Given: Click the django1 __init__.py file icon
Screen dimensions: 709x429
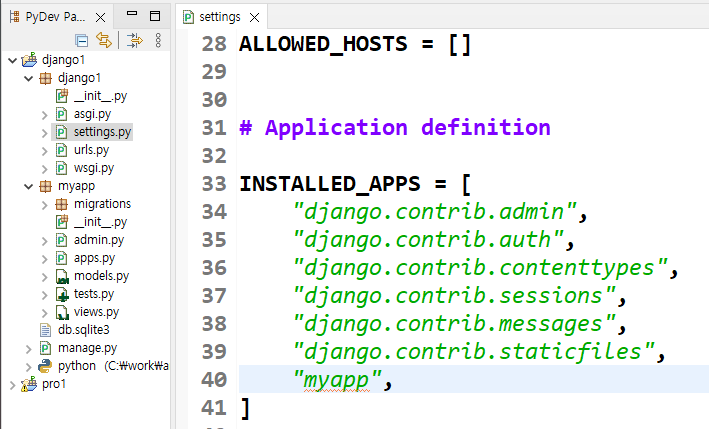Looking at the screenshot, I should point(61,96).
